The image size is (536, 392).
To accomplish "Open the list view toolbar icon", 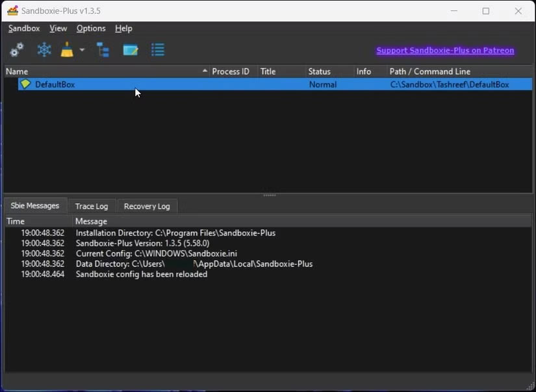I will (157, 49).
